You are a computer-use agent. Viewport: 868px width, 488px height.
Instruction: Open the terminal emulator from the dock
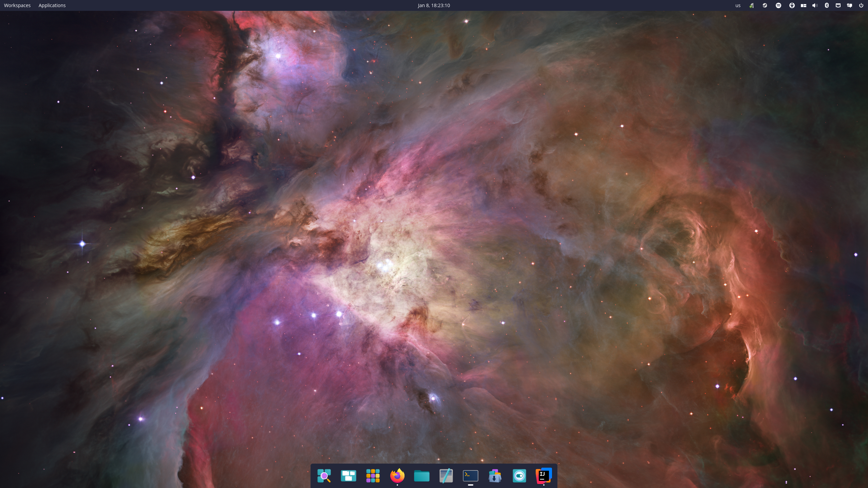[x=470, y=476]
